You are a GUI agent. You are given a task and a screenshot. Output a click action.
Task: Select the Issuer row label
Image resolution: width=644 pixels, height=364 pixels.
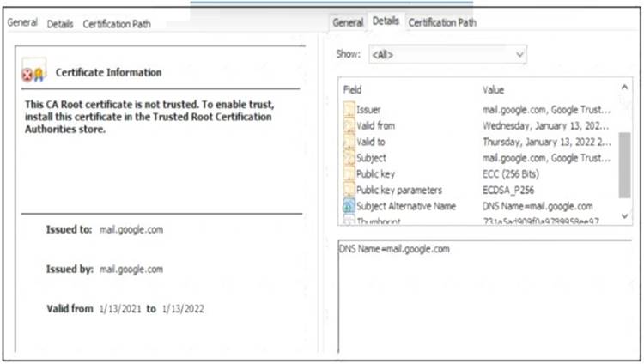coord(368,110)
